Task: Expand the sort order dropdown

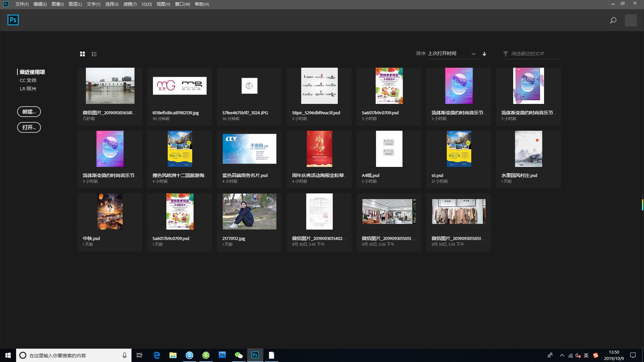Action: coord(473,54)
